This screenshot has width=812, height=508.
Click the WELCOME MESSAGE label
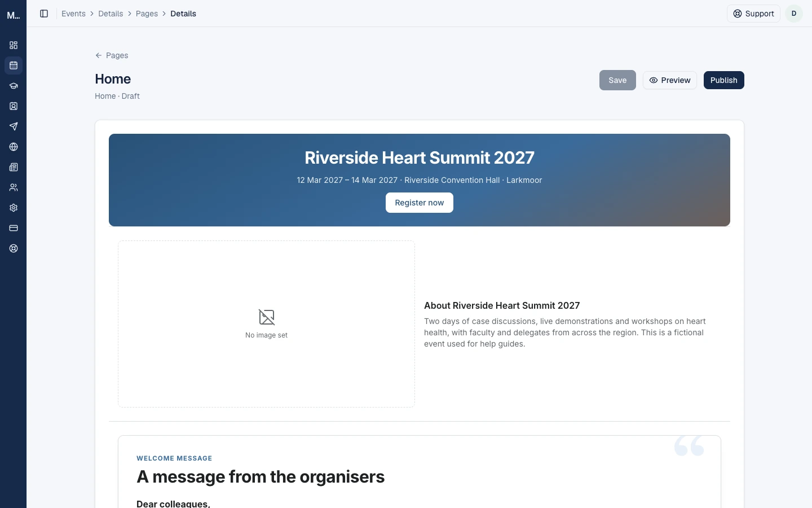pos(174,458)
